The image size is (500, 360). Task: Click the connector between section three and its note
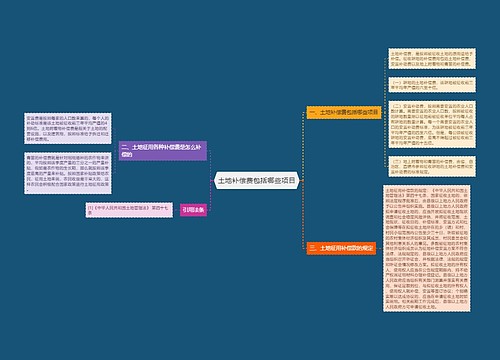click(x=379, y=248)
